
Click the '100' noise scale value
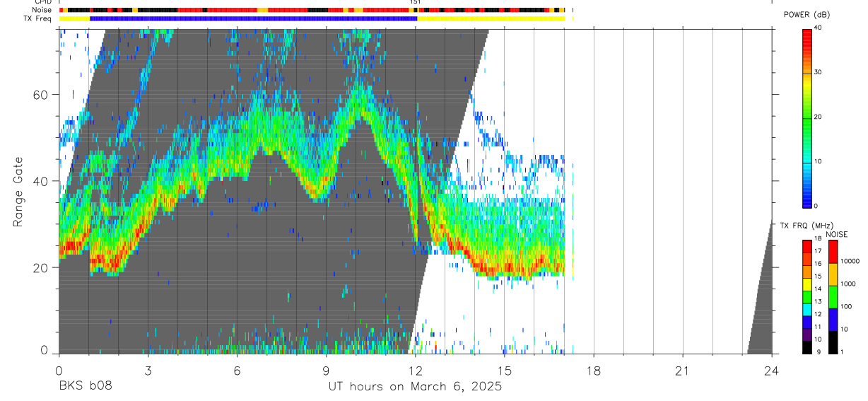coord(848,306)
